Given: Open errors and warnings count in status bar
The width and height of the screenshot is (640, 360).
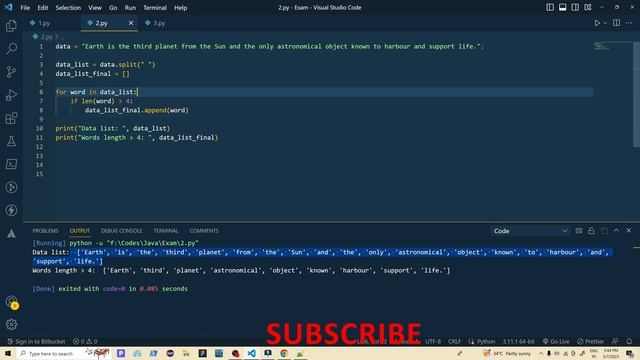Looking at the screenshot, I should 85,341.
